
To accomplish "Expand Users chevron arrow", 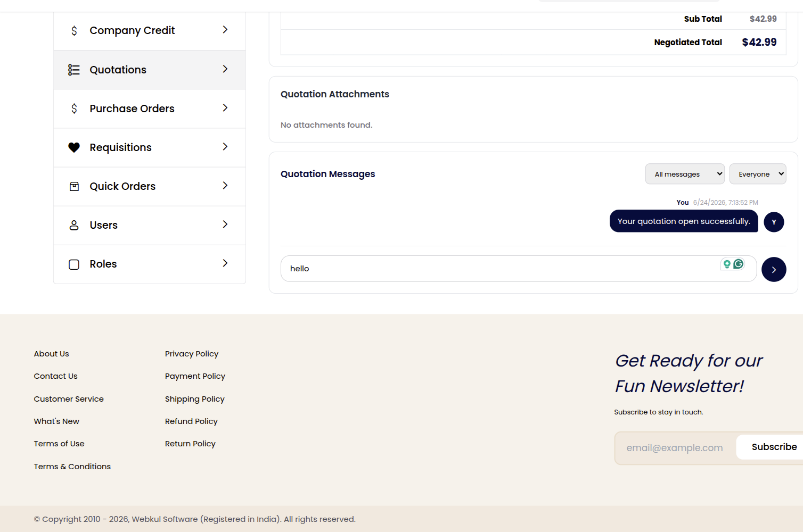I will tap(225, 225).
